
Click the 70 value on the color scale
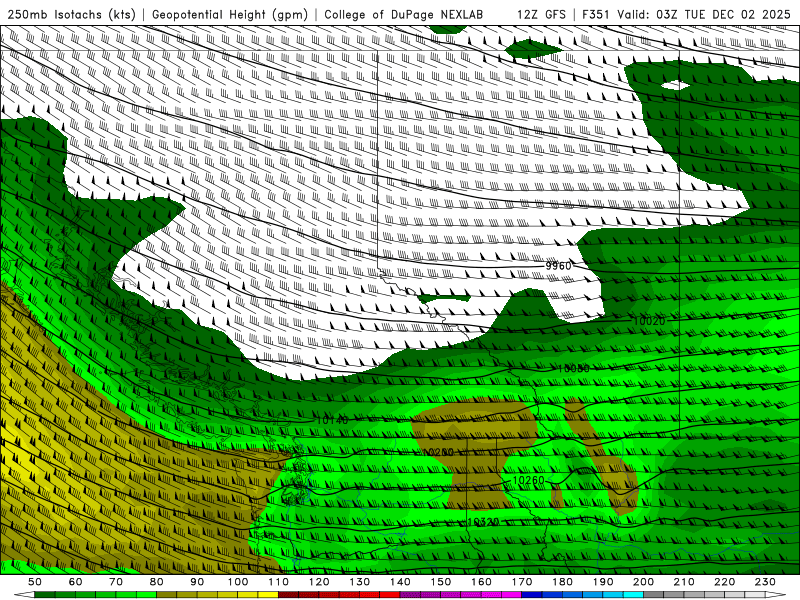(116, 582)
